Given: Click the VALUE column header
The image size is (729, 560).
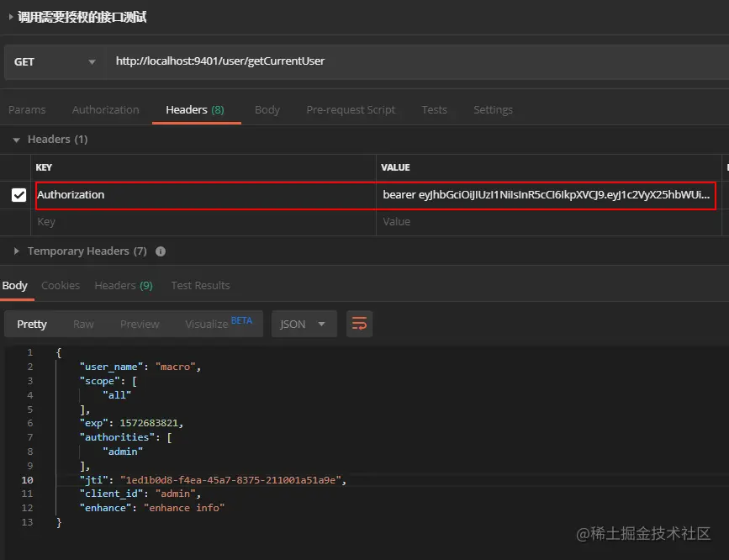Looking at the screenshot, I should click(395, 167).
